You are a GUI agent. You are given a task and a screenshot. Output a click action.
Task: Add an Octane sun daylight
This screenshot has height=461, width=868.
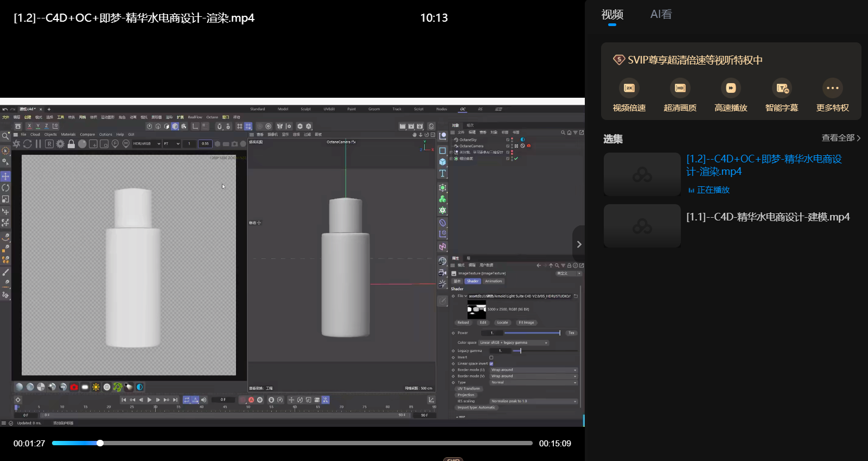(96, 387)
